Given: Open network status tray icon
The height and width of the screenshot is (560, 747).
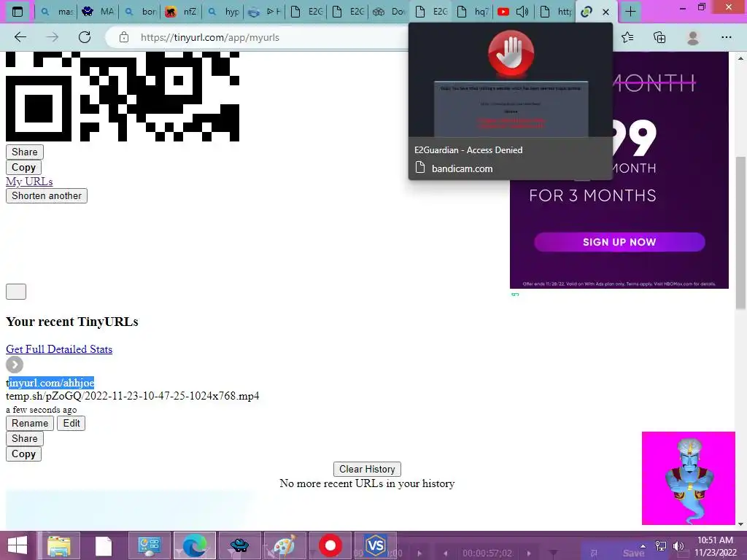Looking at the screenshot, I should [x=661, y=545].
